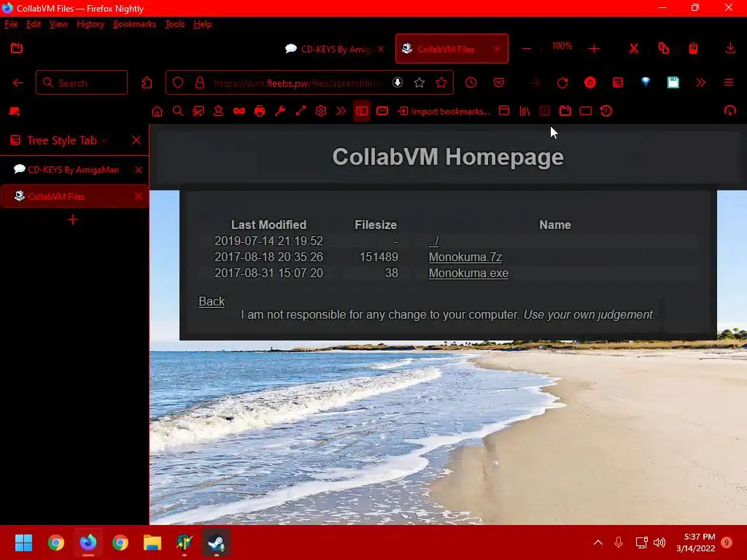Close the Tree Style Tab sidebar panel
This screenshot has width=747, height=560.
(x=136, y=140)
